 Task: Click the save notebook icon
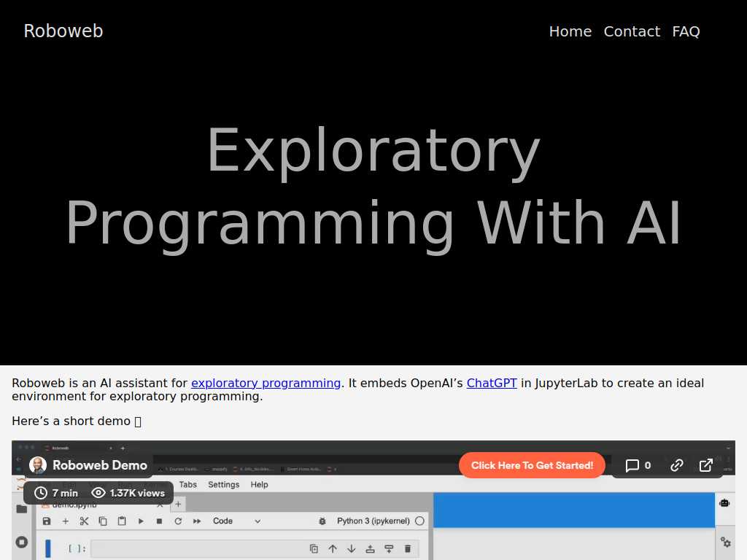(x=47, y=521)
